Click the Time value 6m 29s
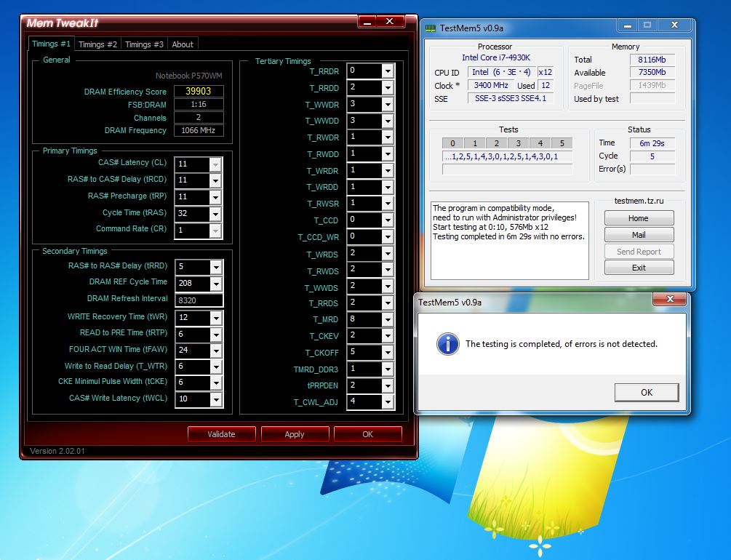The height and width of the screenshot is (560, 731). coord(652,143)
